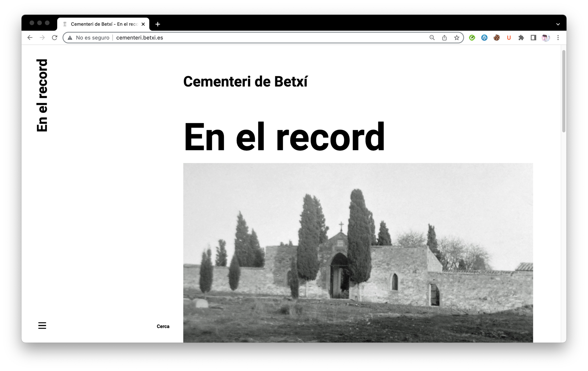588x371 pixels.
Task: Open the WordPress extension icon
Action: point(484,38)
